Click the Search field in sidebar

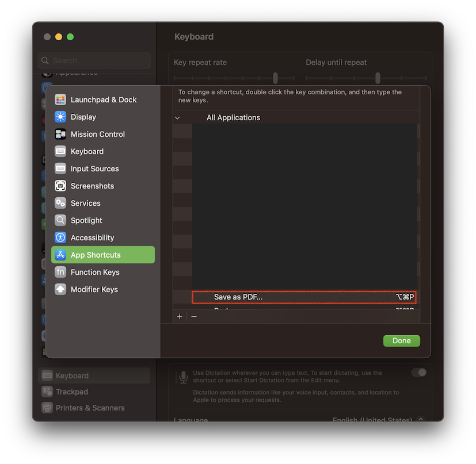[94, 60]
